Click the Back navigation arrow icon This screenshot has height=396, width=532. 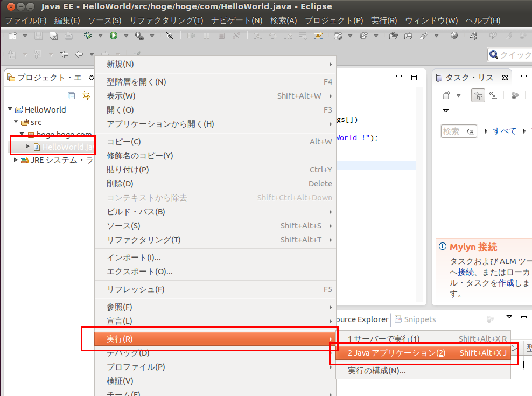tap(79, 54)
